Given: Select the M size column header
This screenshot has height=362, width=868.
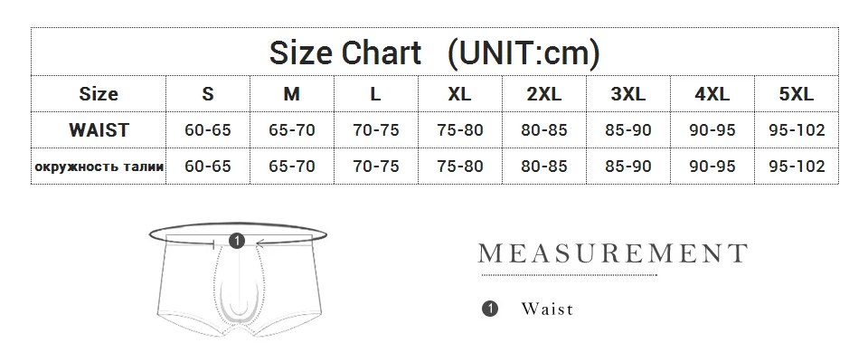Looking at the screenshot, I should coord(292,93).
